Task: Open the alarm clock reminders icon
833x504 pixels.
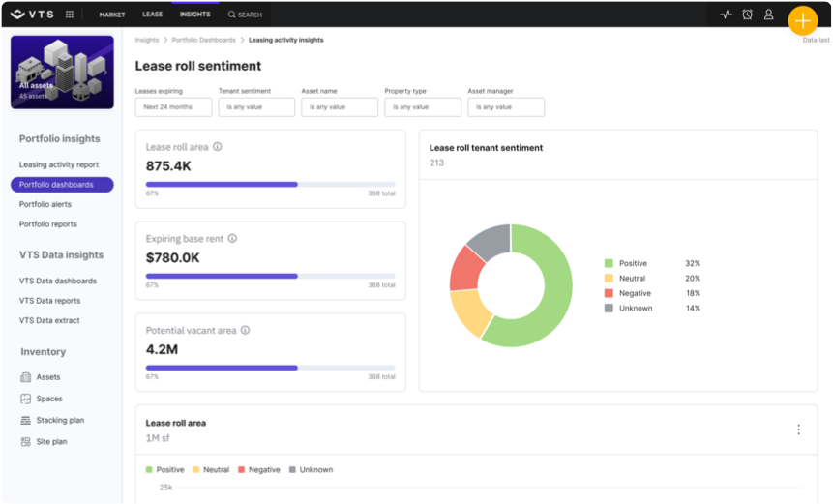Action: (747, 15)
